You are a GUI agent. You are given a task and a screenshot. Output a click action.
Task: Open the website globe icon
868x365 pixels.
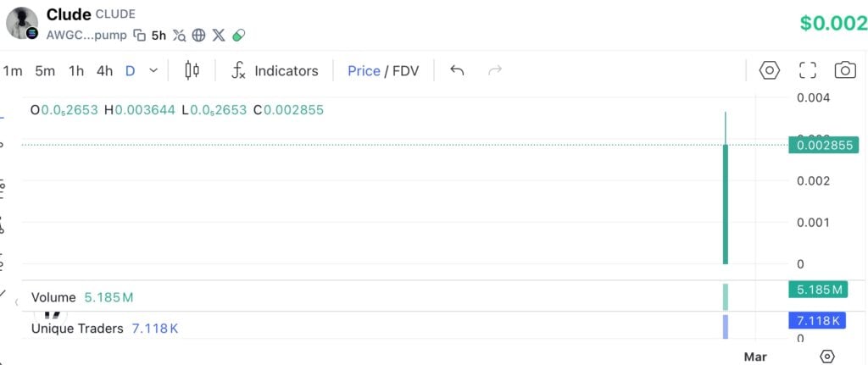pyautogui.click(x=199, y=36)
